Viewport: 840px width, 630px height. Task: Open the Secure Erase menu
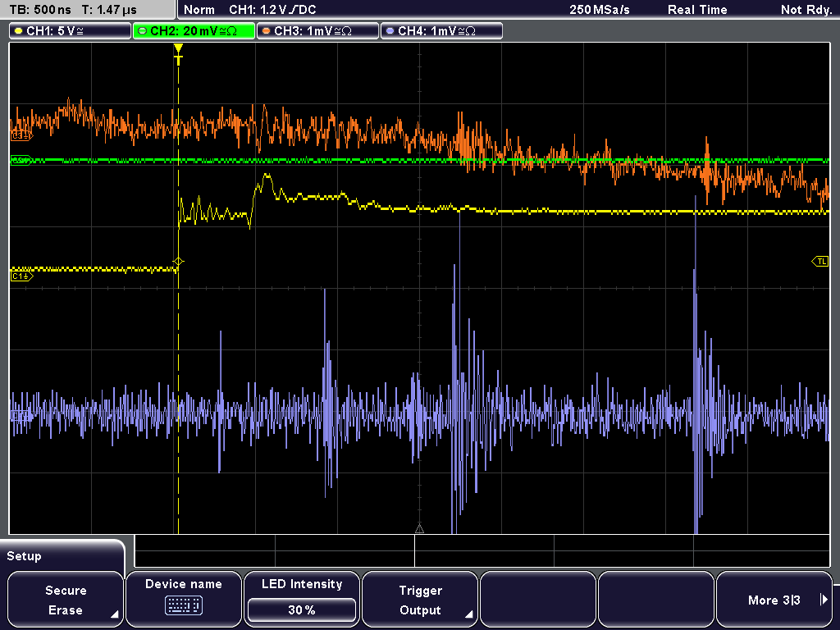pyautogui.click(x=66, y=600)
